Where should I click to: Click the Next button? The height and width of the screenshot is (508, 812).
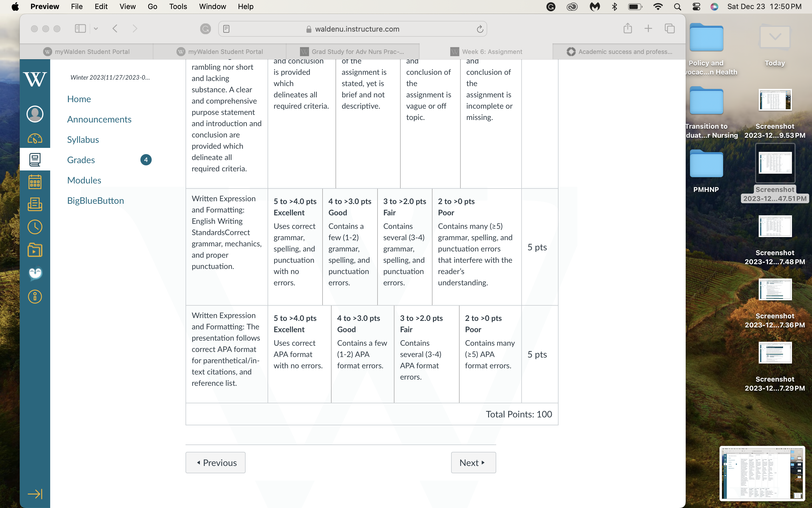pyautogui.click(x=473, y=463)
